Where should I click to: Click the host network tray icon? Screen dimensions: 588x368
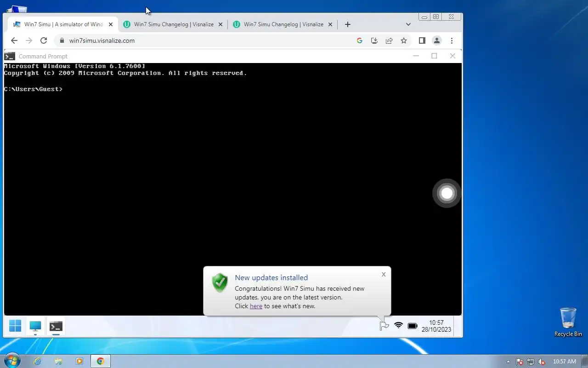pyautogui.click(x=531, y=362)
